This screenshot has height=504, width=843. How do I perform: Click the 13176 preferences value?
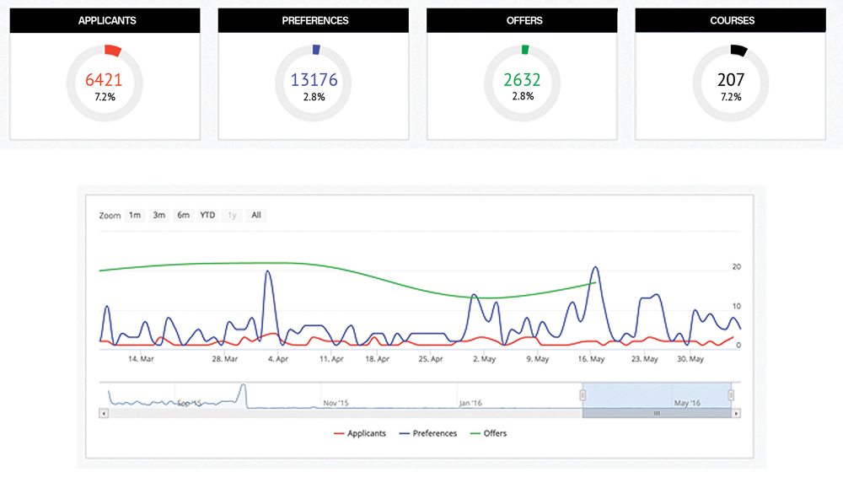pyautogui.click(x=314, y=79)
